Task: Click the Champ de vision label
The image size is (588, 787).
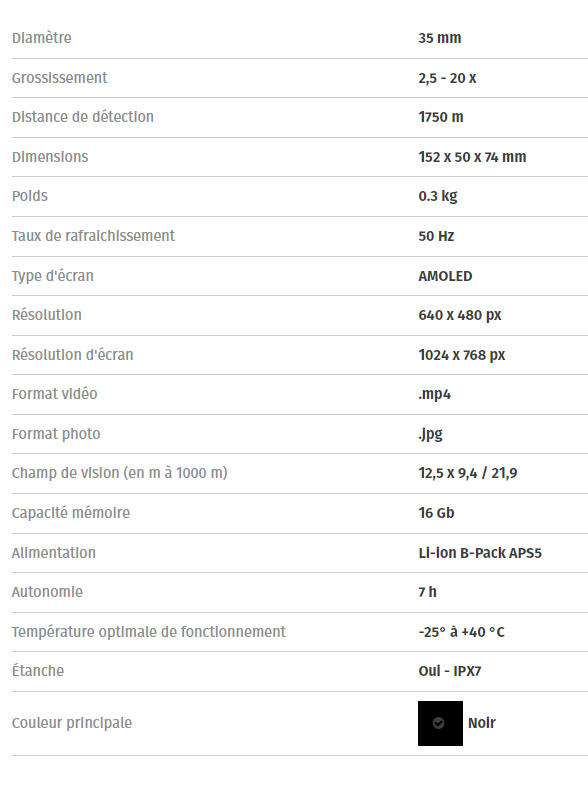Action: point(119,473)
